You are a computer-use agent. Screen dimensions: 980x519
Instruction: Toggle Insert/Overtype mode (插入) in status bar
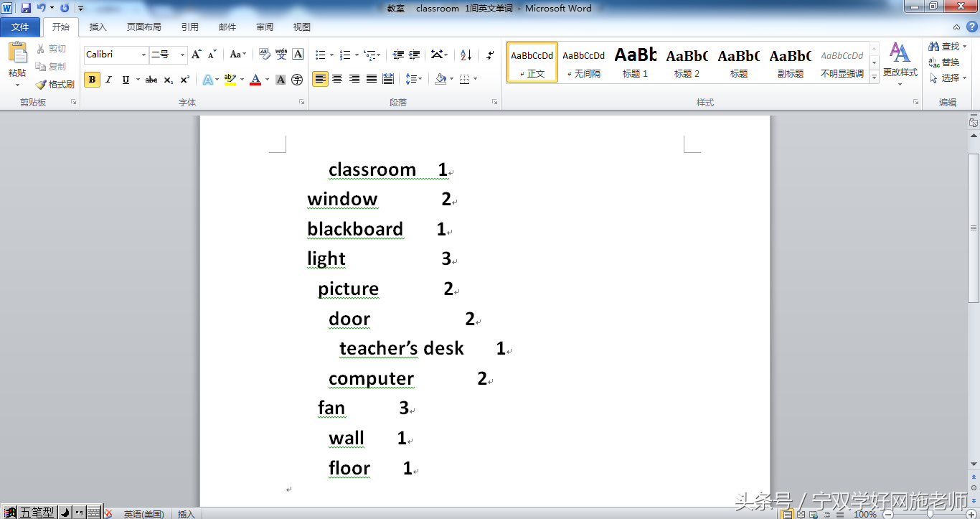(187, 514)
